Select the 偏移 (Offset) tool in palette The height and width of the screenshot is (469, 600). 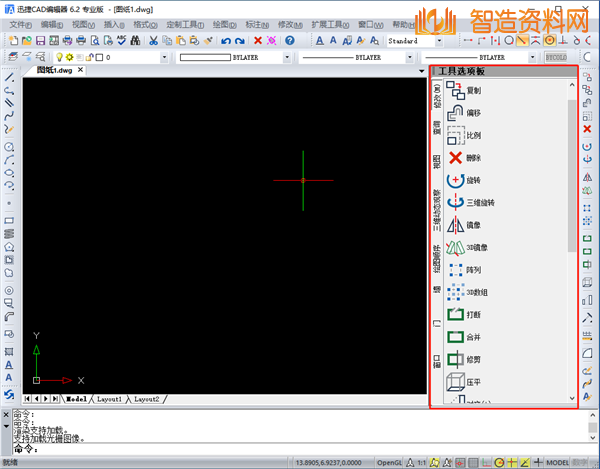456,113
